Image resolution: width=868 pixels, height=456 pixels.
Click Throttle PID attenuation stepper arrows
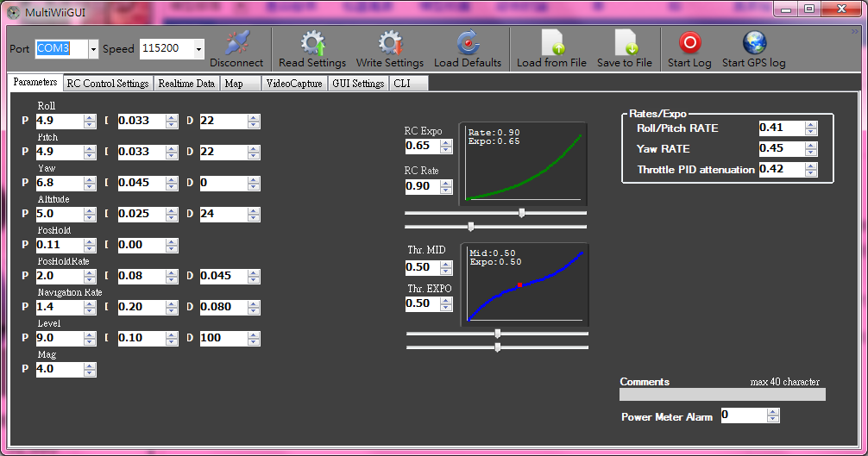pyautogui.click(x=811, y=169)
